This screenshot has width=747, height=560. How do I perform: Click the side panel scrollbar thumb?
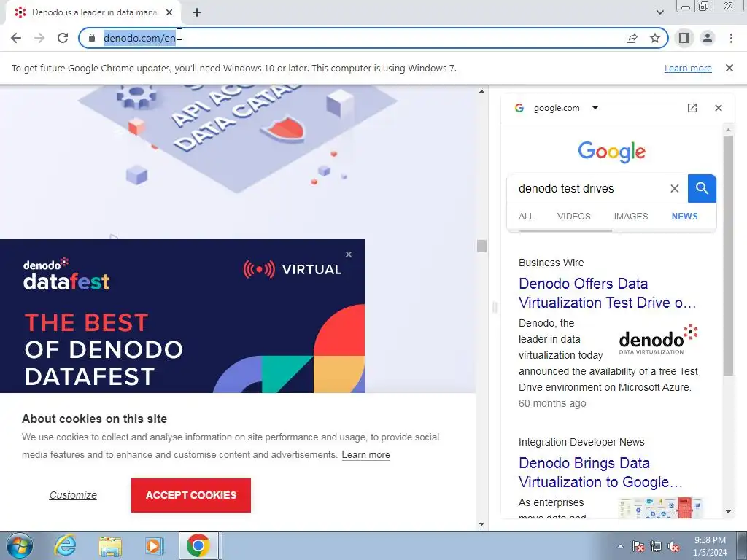click(x=729, y=256)
